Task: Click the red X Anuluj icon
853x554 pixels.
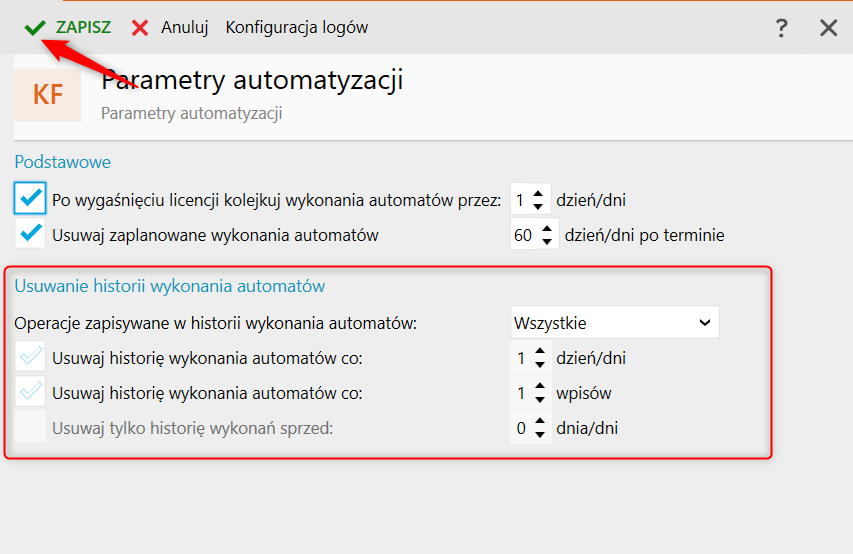Action: (141, 28)
